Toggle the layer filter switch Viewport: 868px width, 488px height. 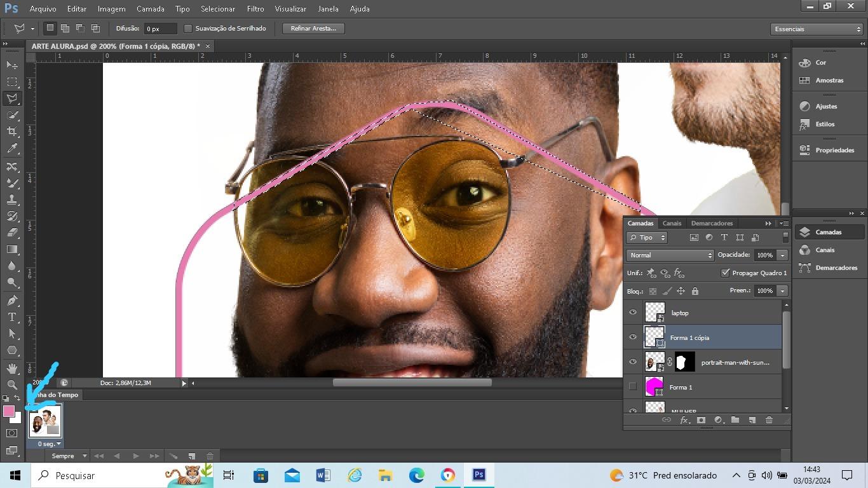click(785, 236)
